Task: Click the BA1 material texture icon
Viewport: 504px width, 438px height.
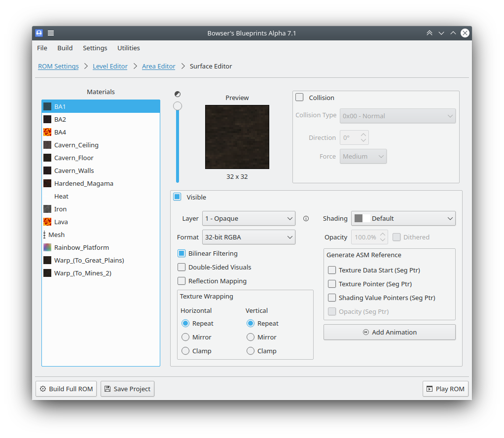Action: tap(47, 106)
